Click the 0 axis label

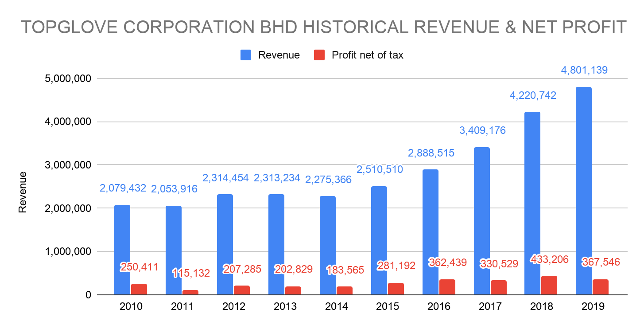88,295
